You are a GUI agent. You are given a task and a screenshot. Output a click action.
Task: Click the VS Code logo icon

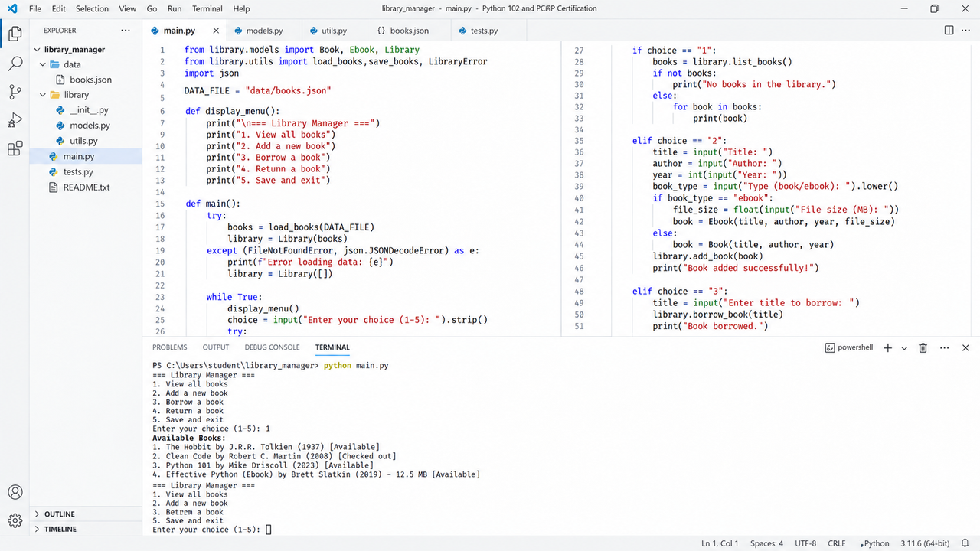(x=12, y=8)
